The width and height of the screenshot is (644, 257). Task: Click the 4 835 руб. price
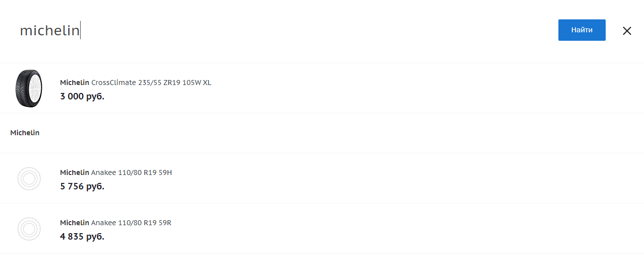click(82, 236)
